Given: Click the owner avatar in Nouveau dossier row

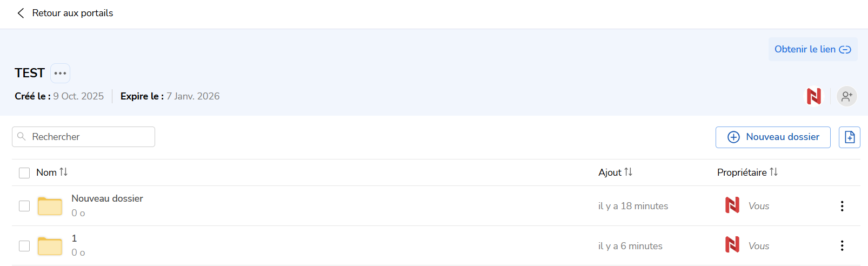Looking at the screenshot, I should point(732,205).
